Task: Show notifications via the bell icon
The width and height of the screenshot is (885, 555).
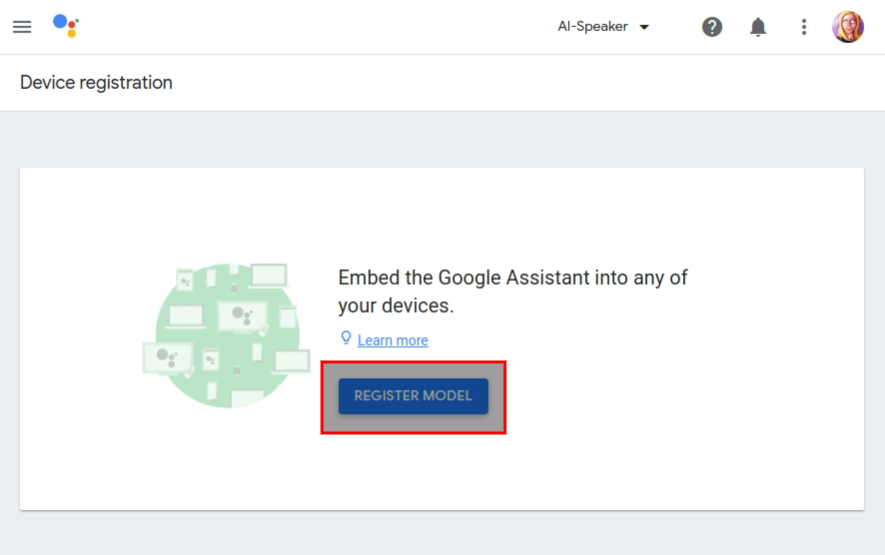Action: click(x=757, y=27)
